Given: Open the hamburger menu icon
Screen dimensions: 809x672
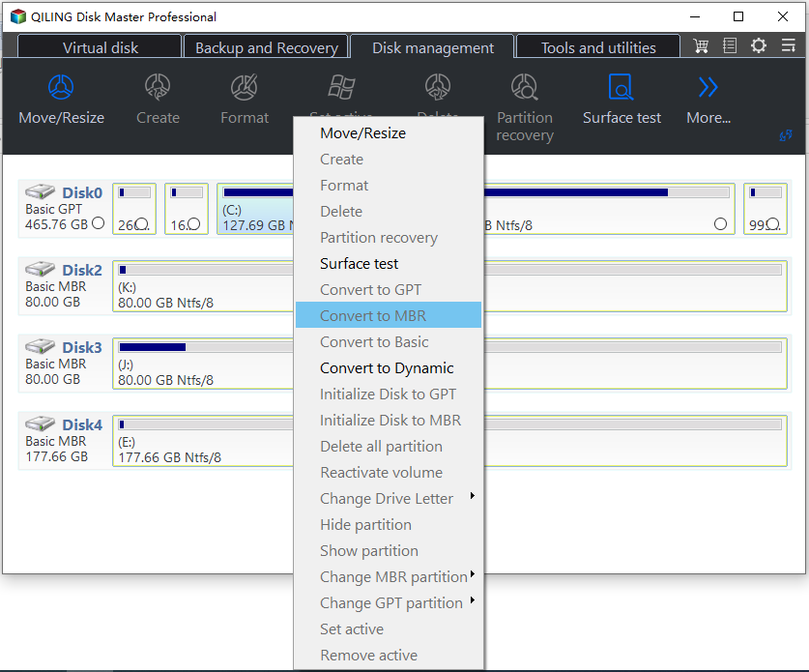Looking at the screenshot, I should 788,45.
